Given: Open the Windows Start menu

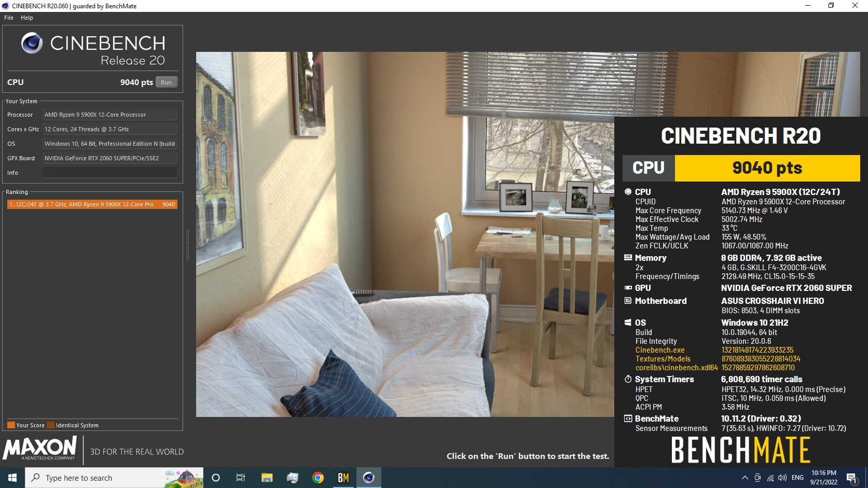Looking at the screenshot, I should tap(12, 478).
